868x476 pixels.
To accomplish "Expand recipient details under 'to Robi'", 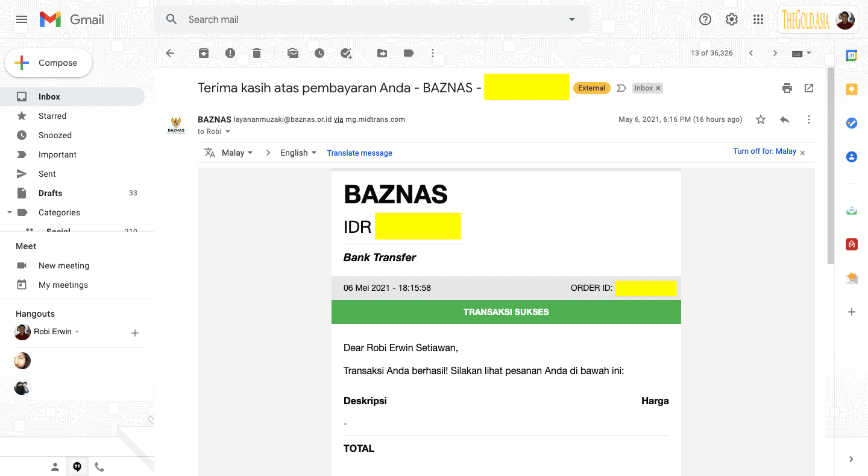I will [228, 132].
